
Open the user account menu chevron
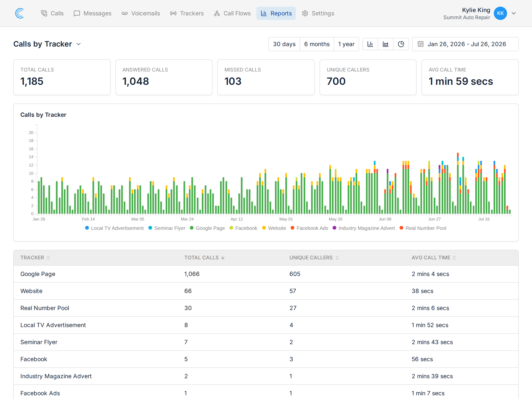[514, 13]
